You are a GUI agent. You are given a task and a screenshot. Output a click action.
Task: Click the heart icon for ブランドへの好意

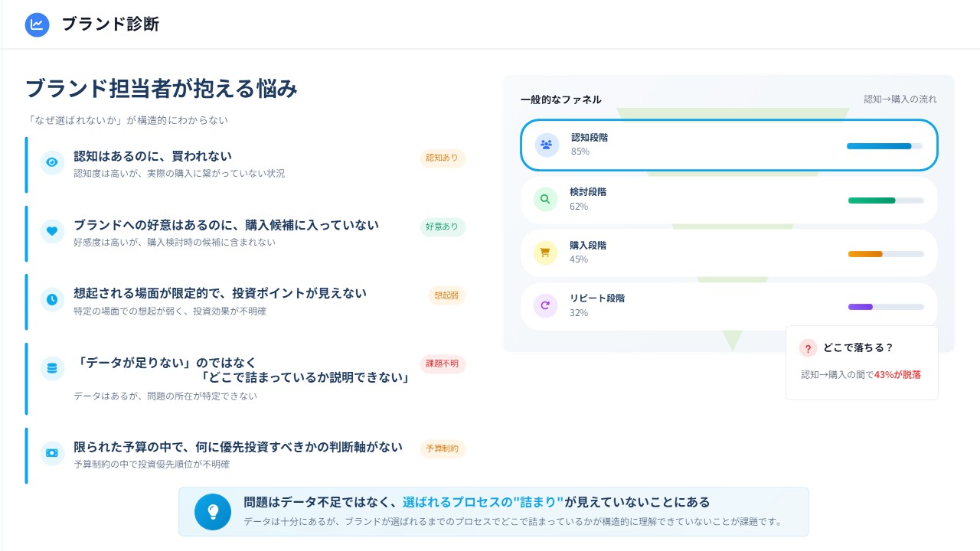[52, 231]
